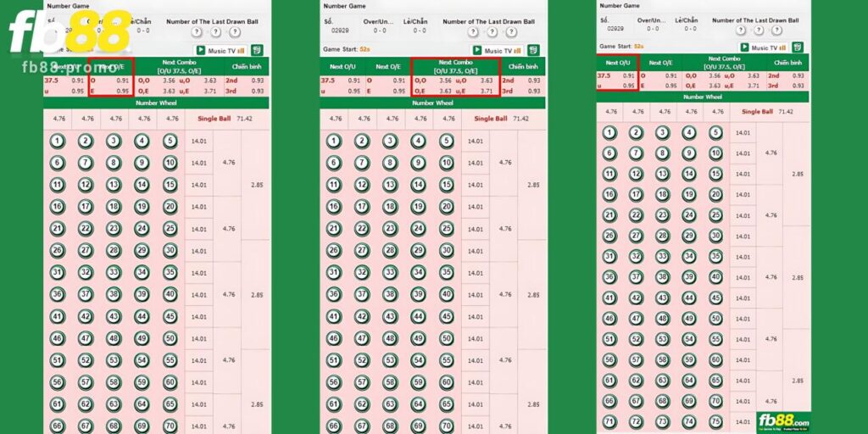Click 'Chiến binh' header in the middle panel

(x=523, y=66)
